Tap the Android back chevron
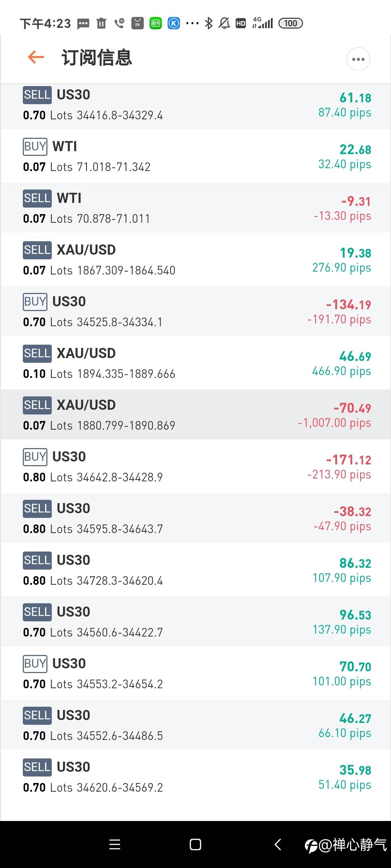The width and height of the screenshot is (391, 868). click(278, 844)
